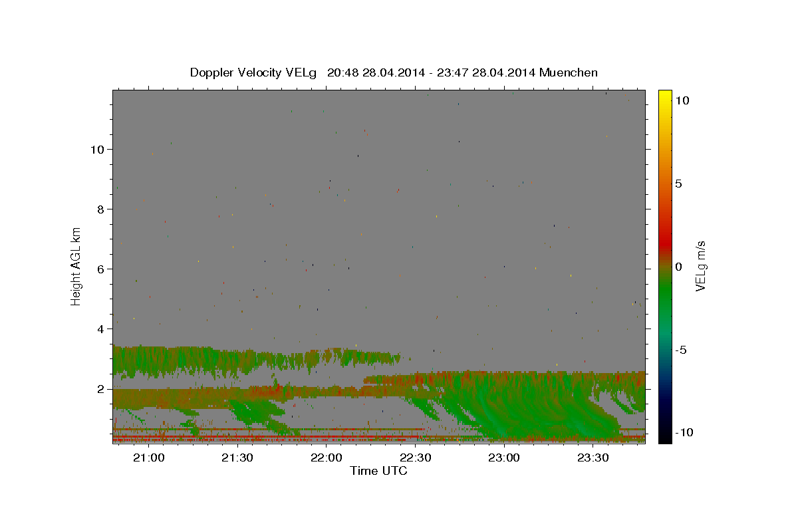This screenshot has height=532, width=798.
Task: Click the height tick label 2
Action: 102,388
